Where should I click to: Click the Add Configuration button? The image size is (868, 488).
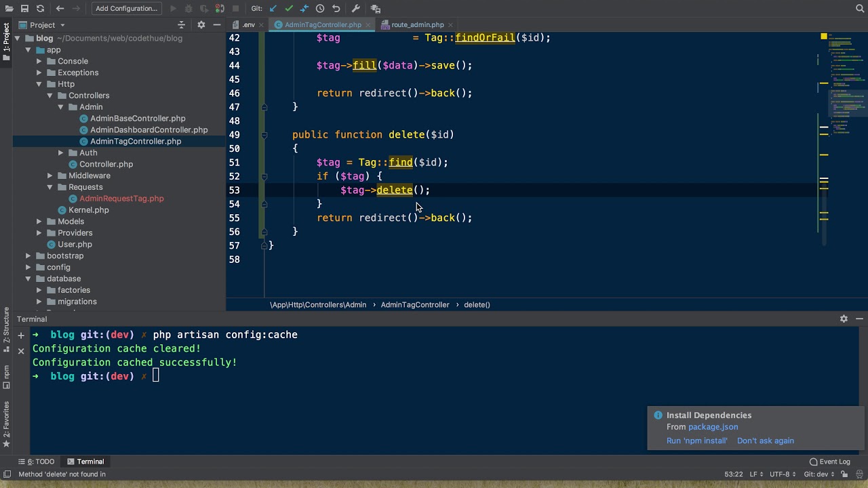click(x=126, y=9)
